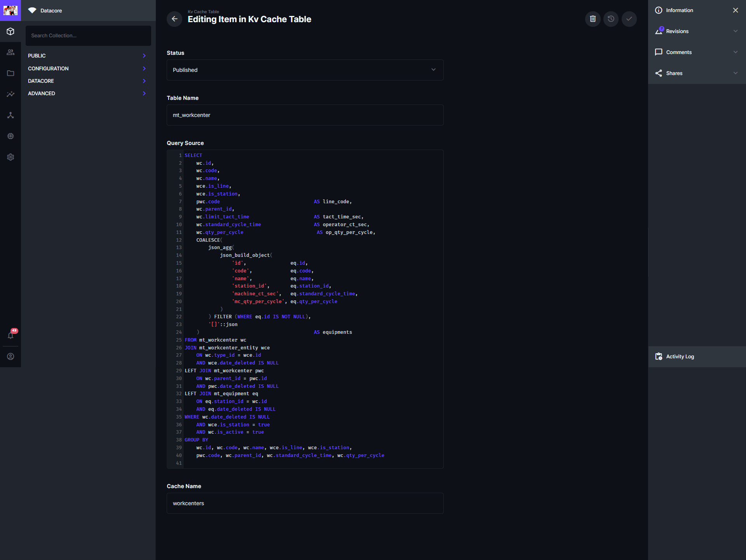This screenshot has width=746, height=560.
Task: Focus the Search Collection field
Action: [88, 36]
